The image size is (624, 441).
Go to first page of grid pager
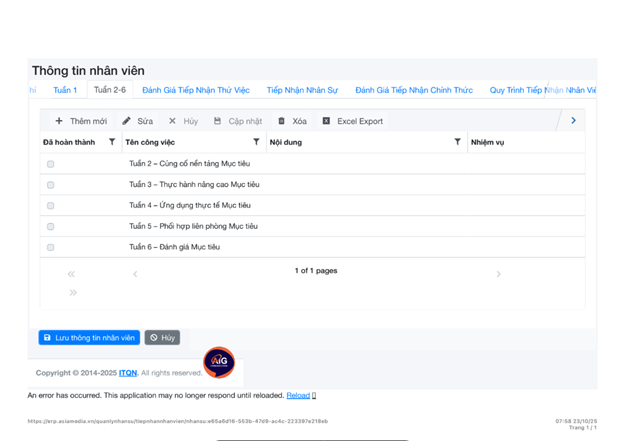tap(71, 274)
